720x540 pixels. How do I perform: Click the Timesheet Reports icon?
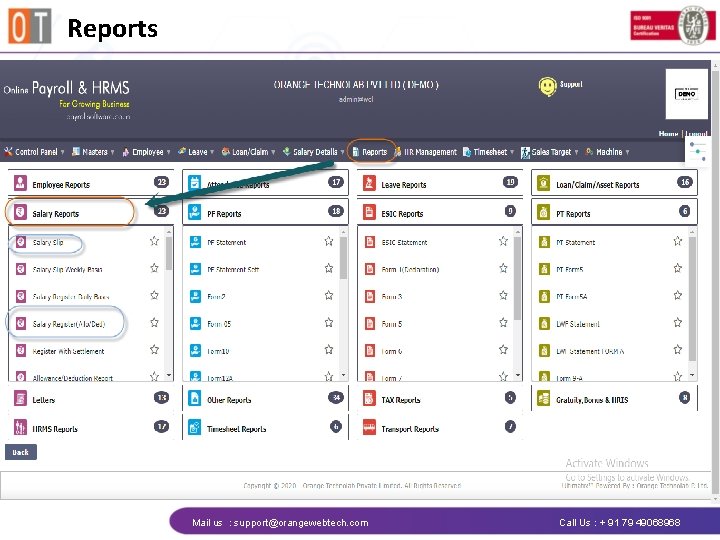(x=195, y=427)
